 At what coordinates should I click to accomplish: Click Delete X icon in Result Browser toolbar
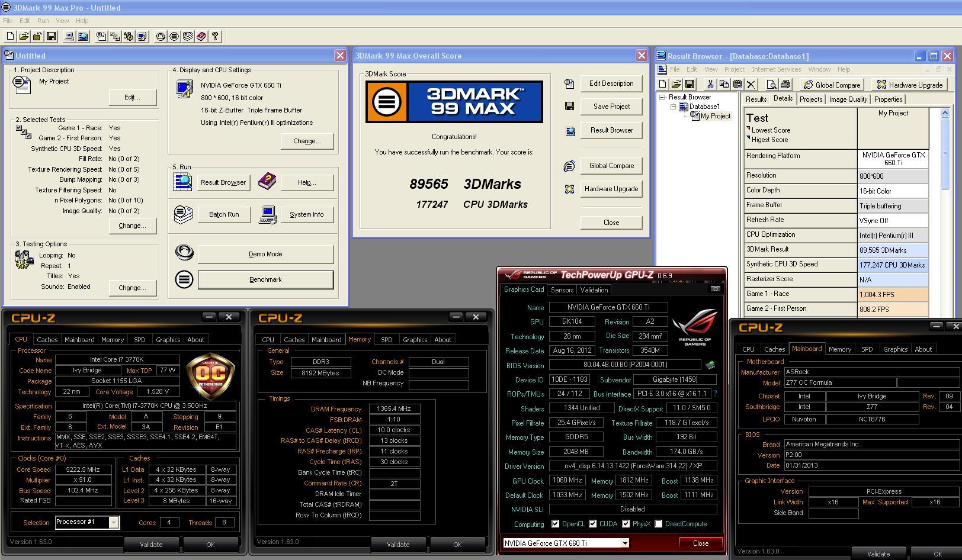click(x=751, y=85)
